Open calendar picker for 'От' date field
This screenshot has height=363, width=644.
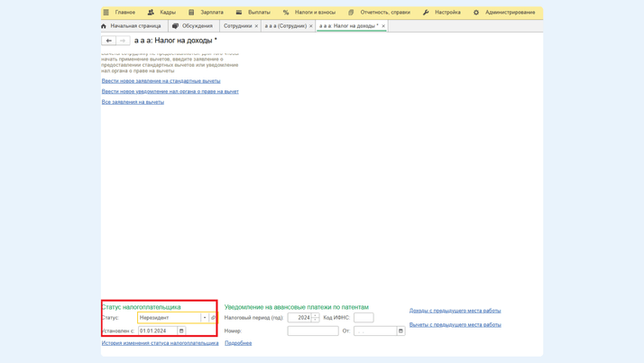[400, 331]
